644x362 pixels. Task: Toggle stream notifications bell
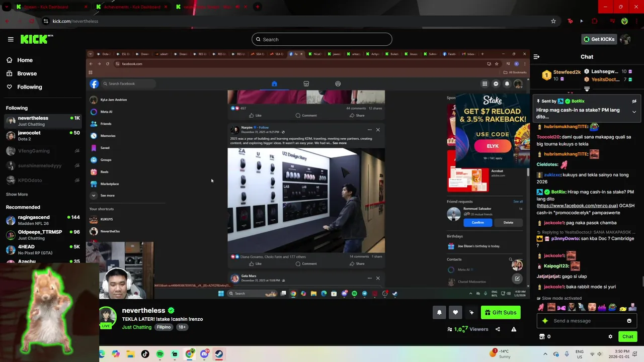coord(439,312)
